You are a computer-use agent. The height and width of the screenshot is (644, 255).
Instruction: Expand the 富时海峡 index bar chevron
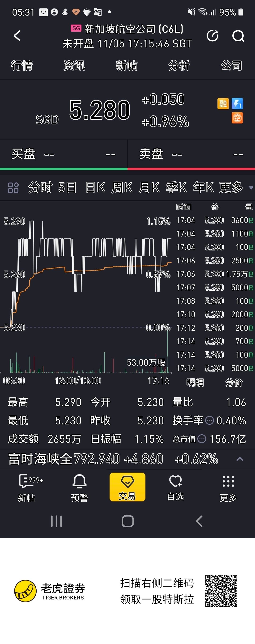tap(240, 459)
